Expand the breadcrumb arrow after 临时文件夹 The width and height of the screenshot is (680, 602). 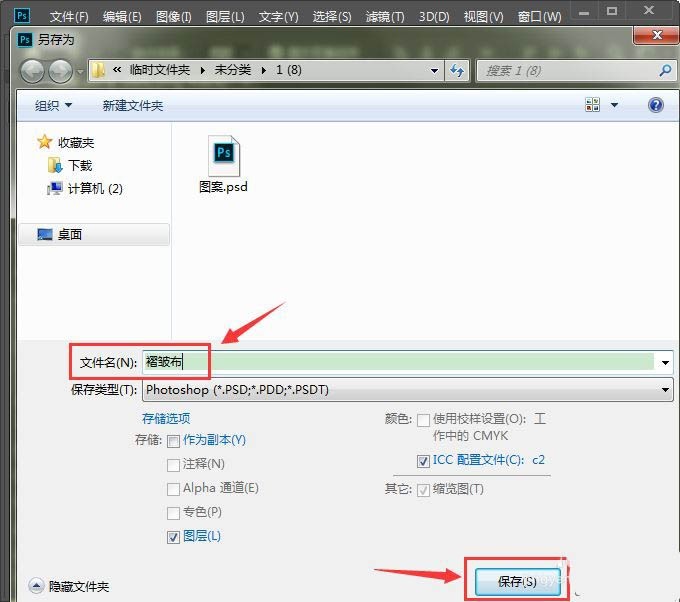[203, 71]
